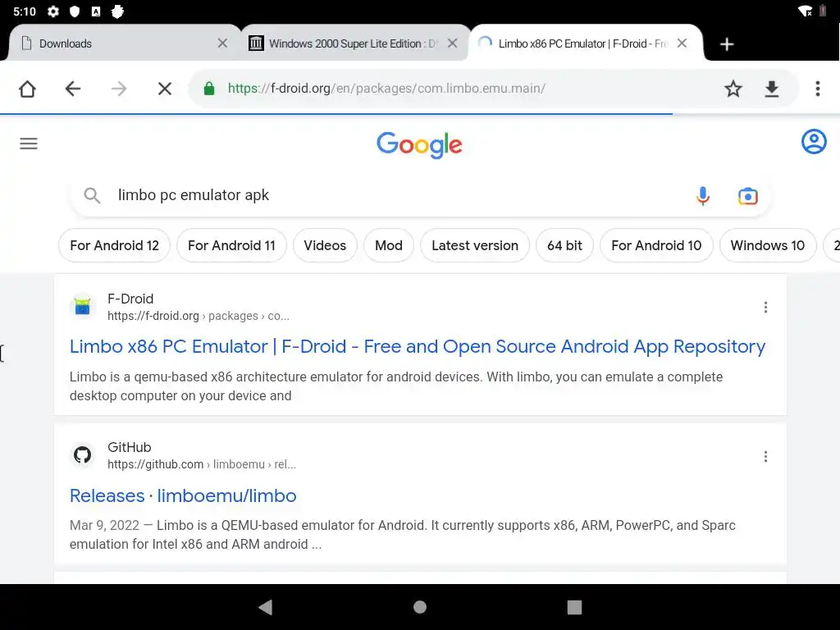Close the Windows 2000 Super Lite tab
The width and height of the screenshot is (840, 630).
pyautogui.click(x=453, y=43)
